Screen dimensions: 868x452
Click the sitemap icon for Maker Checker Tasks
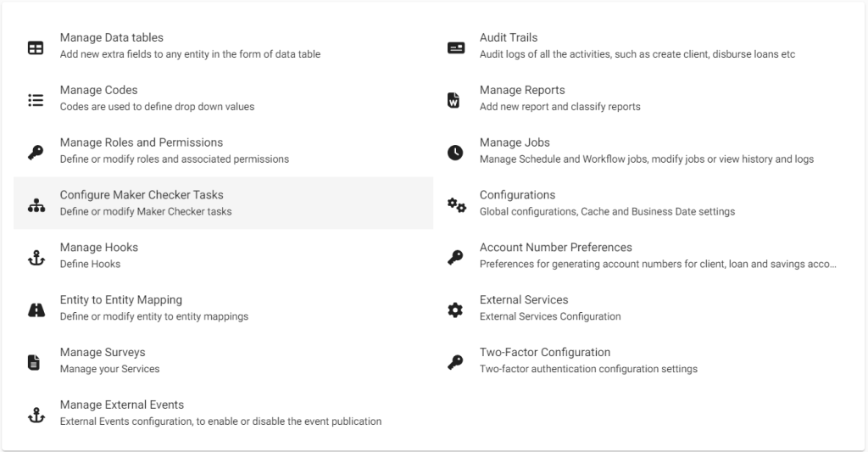tap(36, 205)
